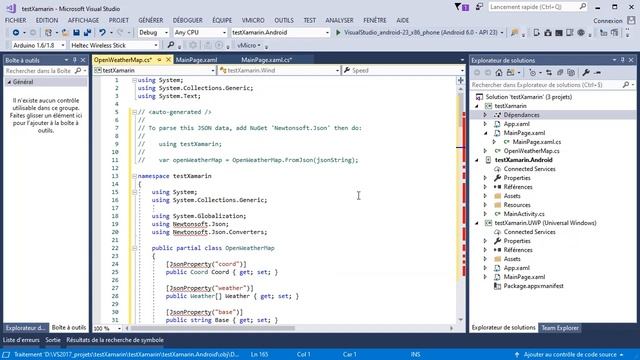Click the Undo arrow icon
Viewport: 640px width, 360px height.
(102, 32)
